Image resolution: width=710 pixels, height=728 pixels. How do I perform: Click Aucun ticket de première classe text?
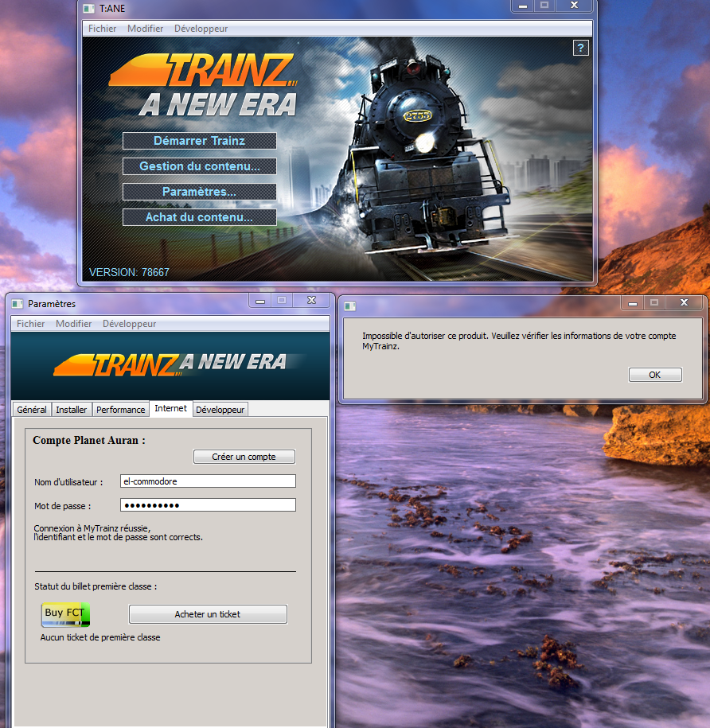(100, 637)
